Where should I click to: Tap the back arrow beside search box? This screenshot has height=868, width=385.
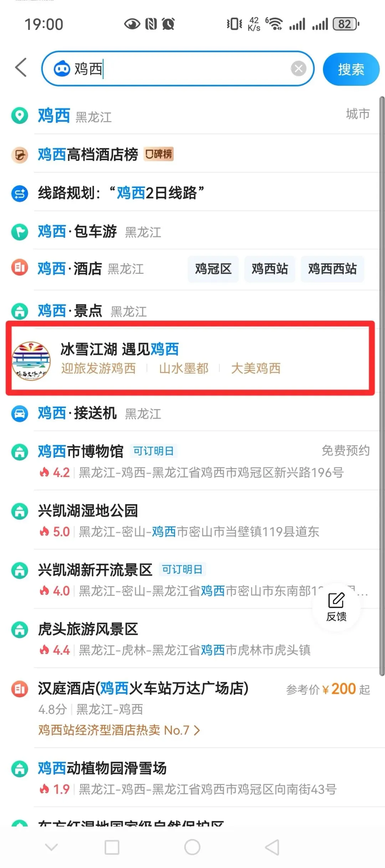[x=21, y=67]
